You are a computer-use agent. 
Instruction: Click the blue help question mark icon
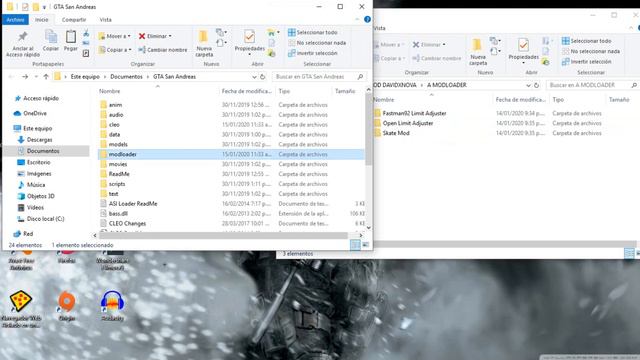367,19
